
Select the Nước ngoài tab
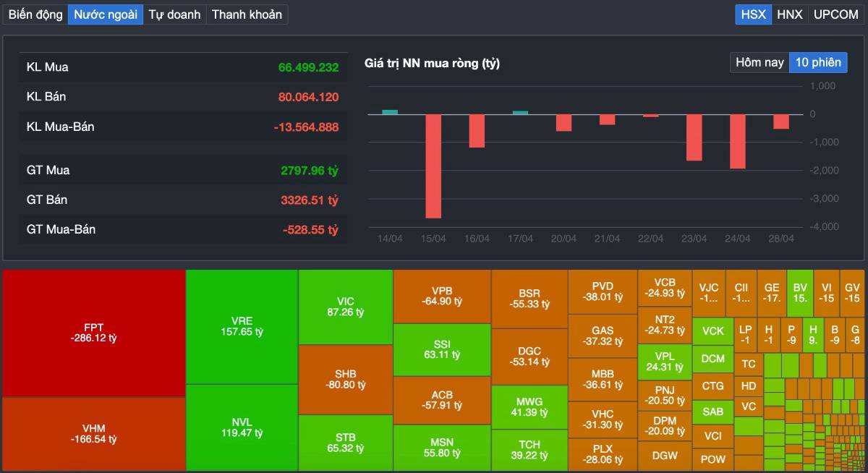coord(106,14)
